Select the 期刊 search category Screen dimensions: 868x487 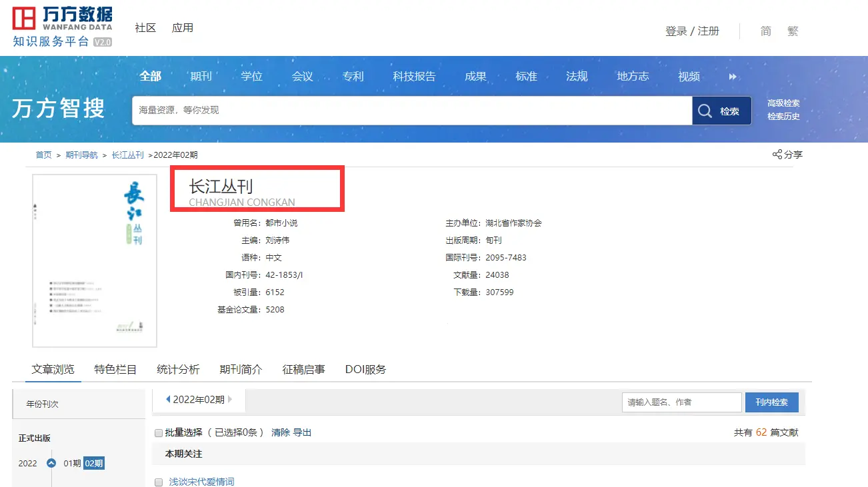[201, 76]
